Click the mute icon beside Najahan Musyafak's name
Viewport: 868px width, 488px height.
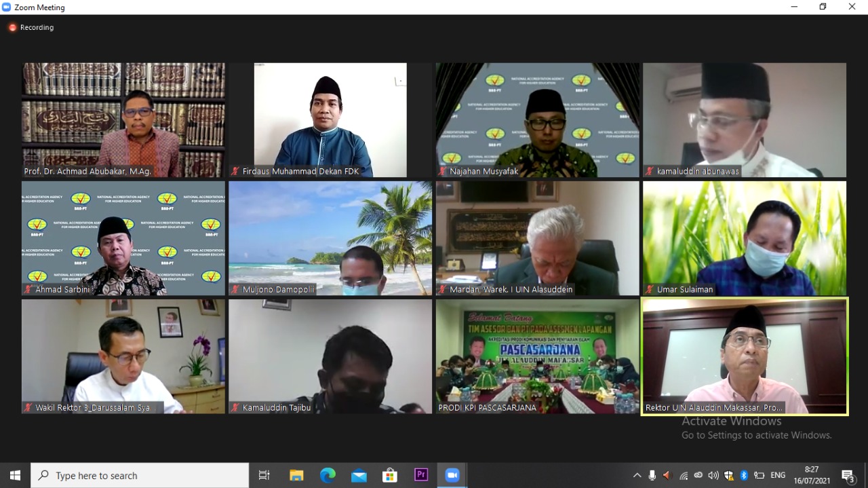tap(442, 172)
